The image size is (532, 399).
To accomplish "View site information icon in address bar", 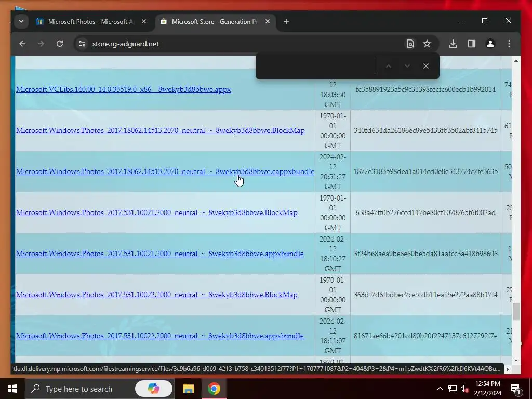I will 82,44.
